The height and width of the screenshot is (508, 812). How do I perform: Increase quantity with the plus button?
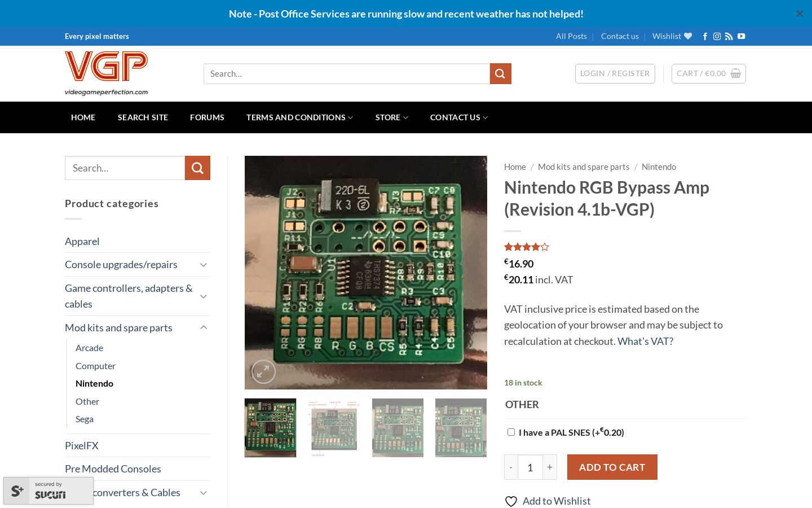[x=550, y=467]
